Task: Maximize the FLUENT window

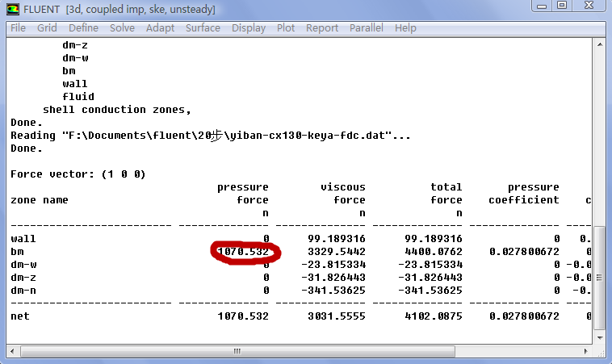Action: 562,6
